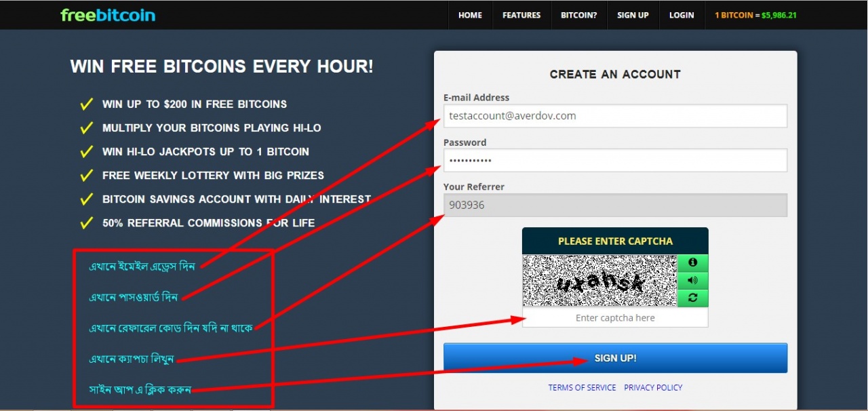Click the 1 BITCOIN price ticker
The height and width of the screenshot is (411, 868).
coord(755,15)
